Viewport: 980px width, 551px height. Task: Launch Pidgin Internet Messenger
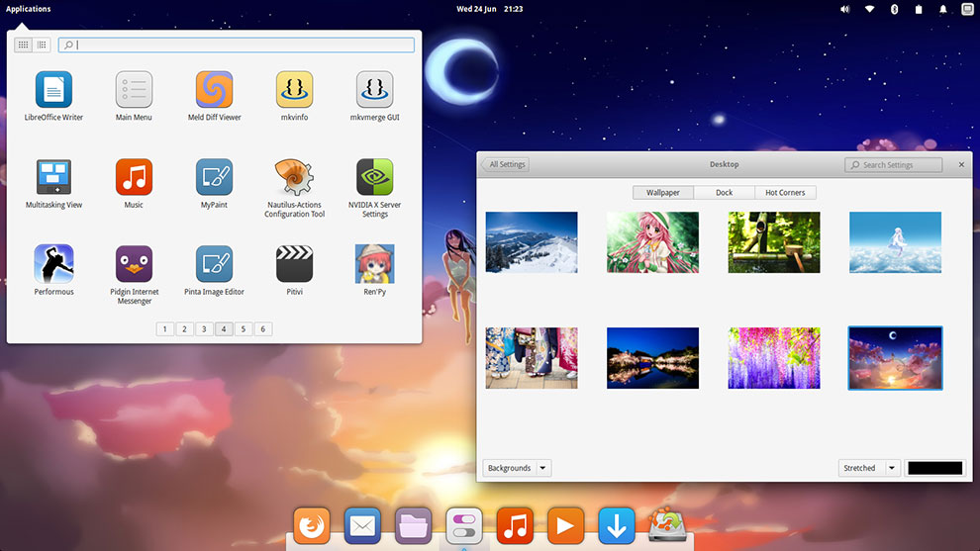pyautogui.click(x=134, y=265)
